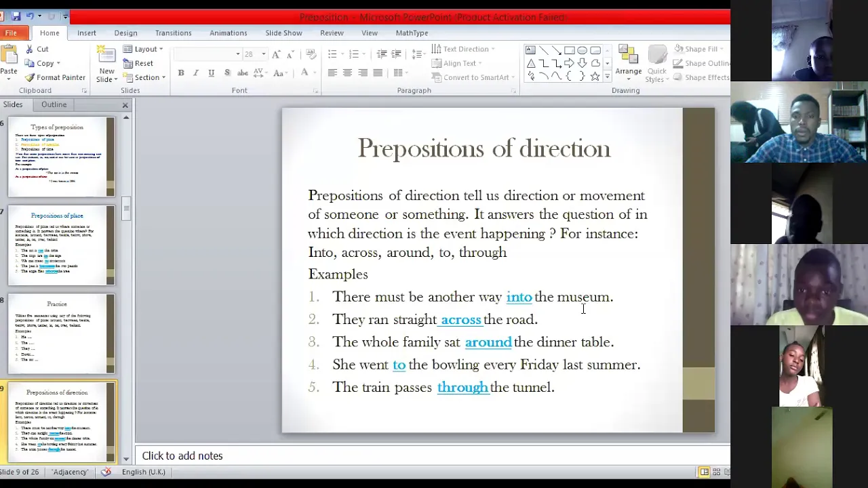Open Shape Effects menu

click(x=703, y=77)
